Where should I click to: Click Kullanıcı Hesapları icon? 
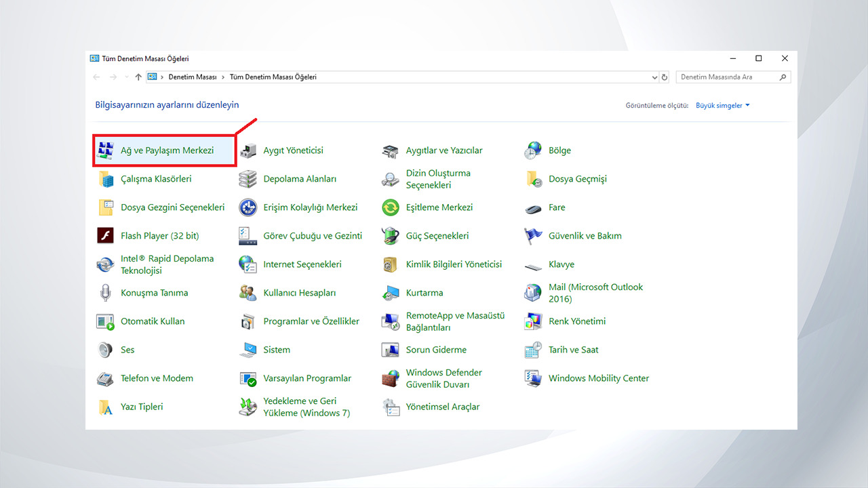click(248, 293)
